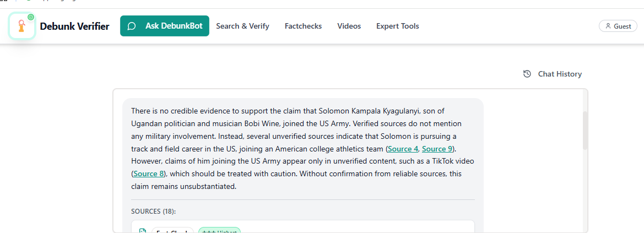Switch to the Videos section
Screen dimensions: 644x233
[x=349, y=26]
